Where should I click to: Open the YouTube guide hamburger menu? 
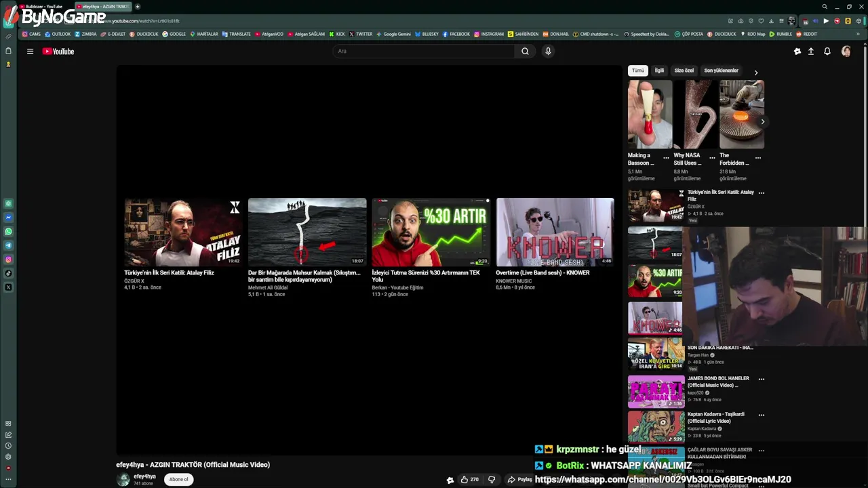[30, 52]
